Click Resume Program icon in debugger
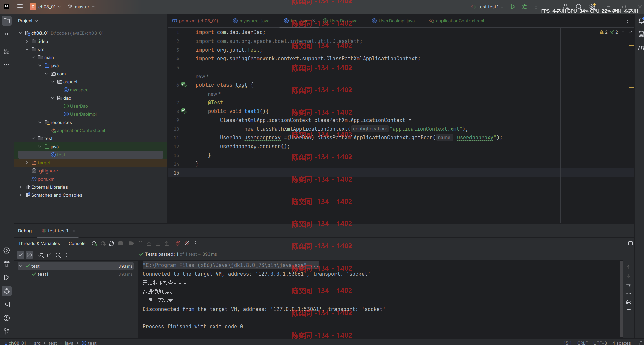 [x=132, y=243]
